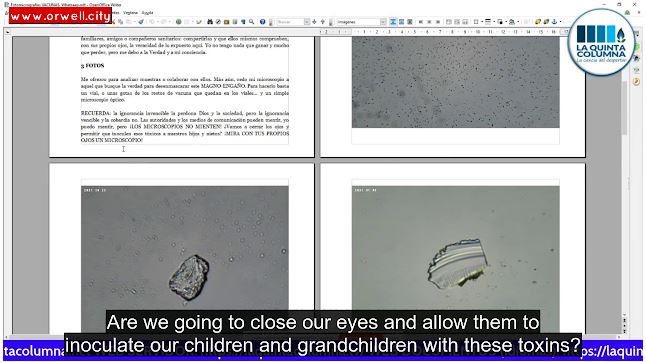Image resolution: width=646 pixels, height=362 pixels.
Task: Toggle Wrap Through option
Action: coord(410,21)
